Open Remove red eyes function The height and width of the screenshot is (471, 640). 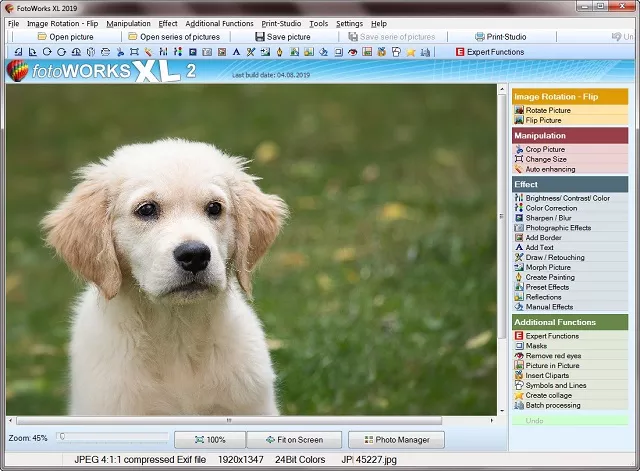pos(553,356)
